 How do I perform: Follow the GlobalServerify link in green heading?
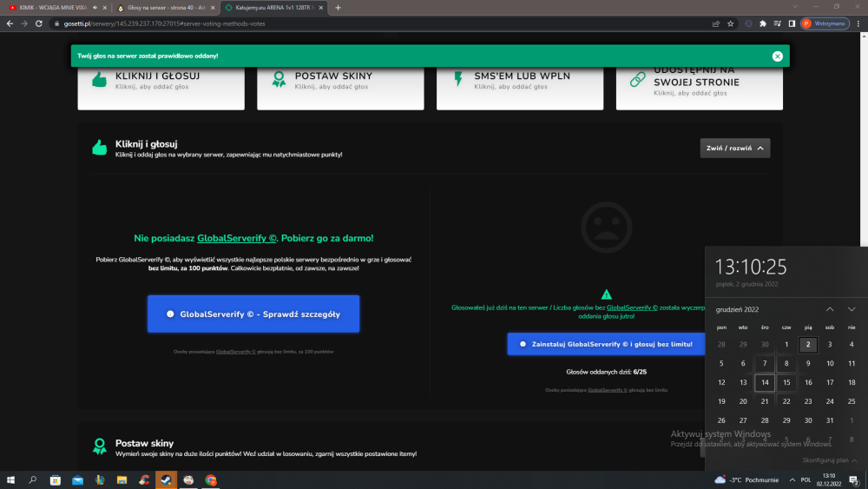[236, 238]
